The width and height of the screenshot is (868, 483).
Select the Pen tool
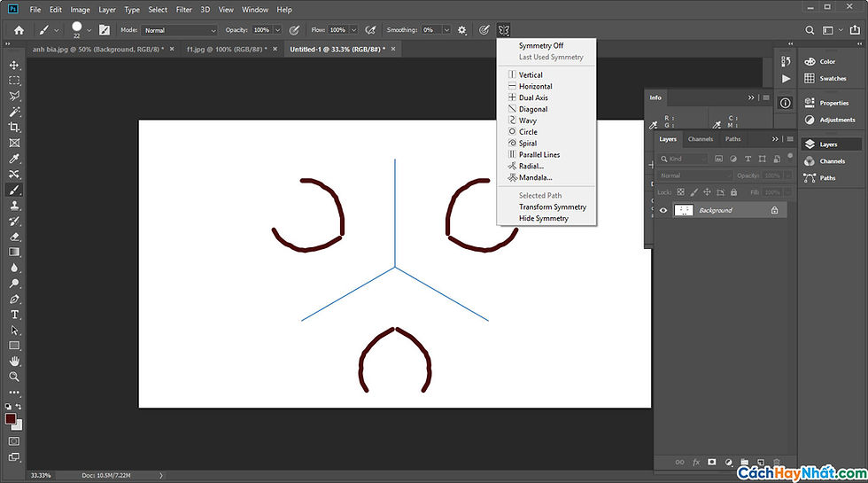[x=14, y=300]
